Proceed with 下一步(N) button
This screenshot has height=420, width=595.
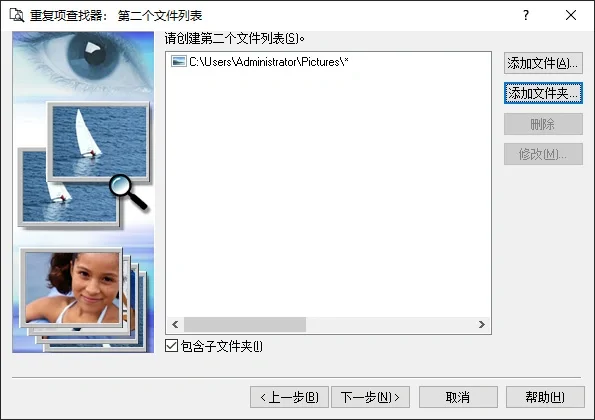(x=370, y=397)
